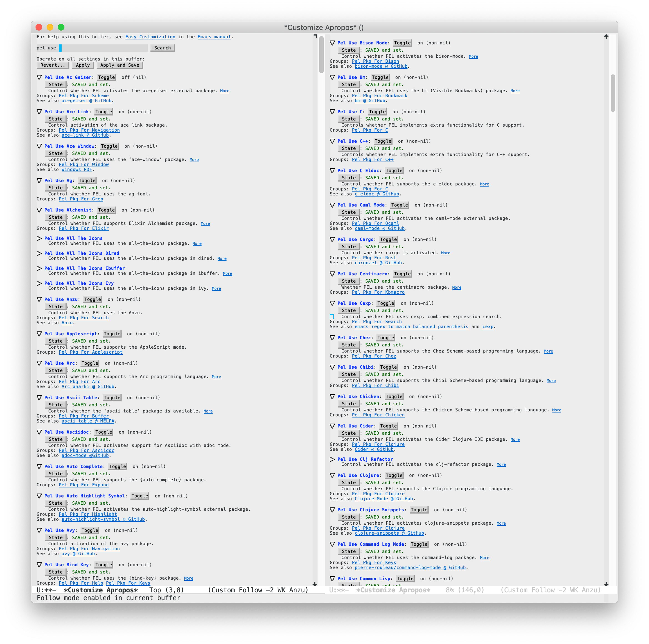649x644 pixels.
Task: Expand Pel Use All The Icons Ivy
Action: [x=39, y=283]
